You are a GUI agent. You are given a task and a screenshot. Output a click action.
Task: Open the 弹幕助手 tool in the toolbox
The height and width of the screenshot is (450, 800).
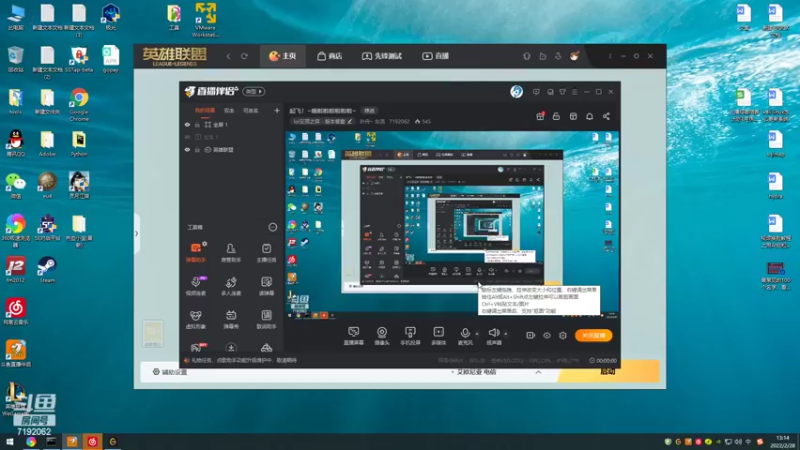[x=195, y=253]
